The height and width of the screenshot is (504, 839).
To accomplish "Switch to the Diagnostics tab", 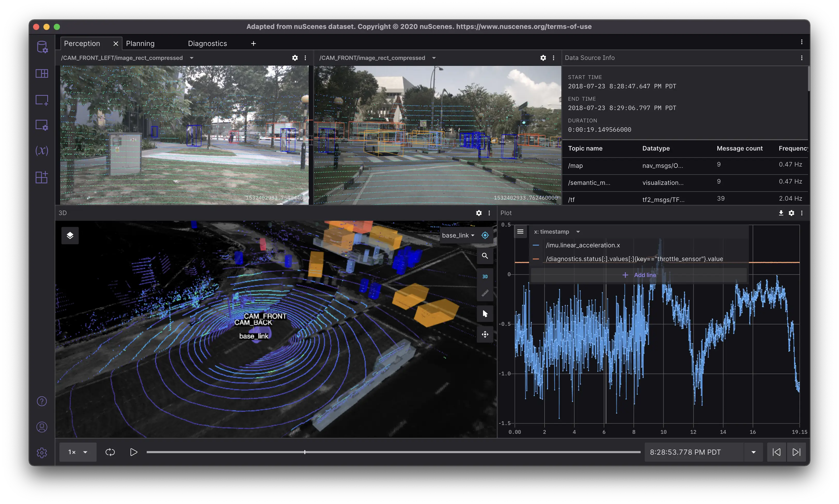I will pos(207,43).
